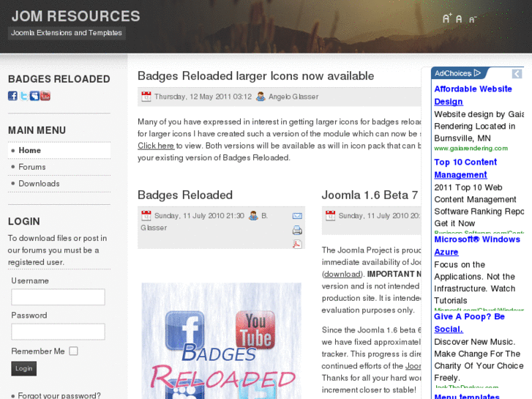The height and width of the screenshot is (399, 532).
Task: Click the Badges Reloaded promo image
Action: [221, 341]
